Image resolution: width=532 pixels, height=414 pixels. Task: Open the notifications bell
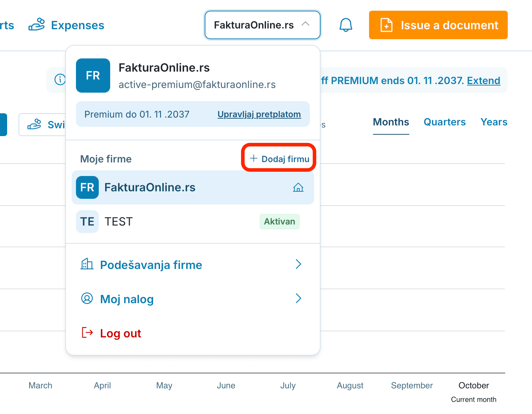[346, 25]
